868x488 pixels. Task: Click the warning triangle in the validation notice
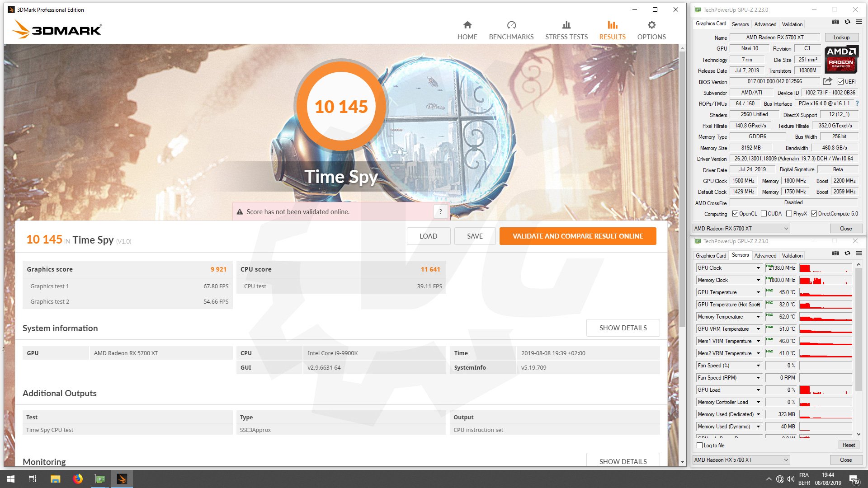(x=239, y=211)
